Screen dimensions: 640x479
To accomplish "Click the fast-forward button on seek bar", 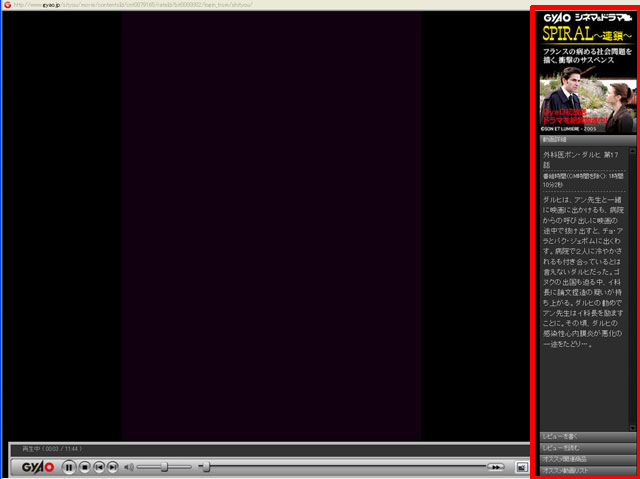I will 496,467.
